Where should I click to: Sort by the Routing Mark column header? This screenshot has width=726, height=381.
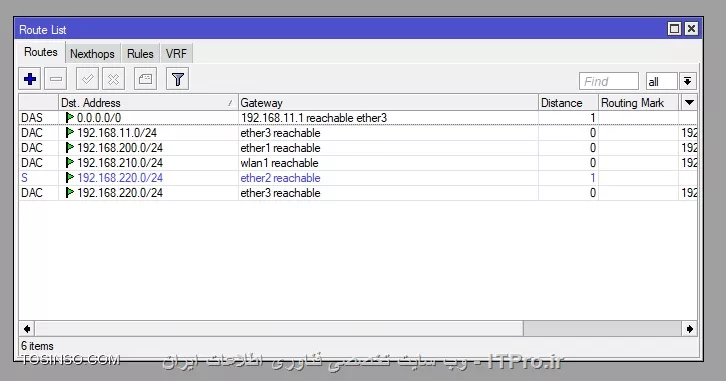[x=639, y=102]
